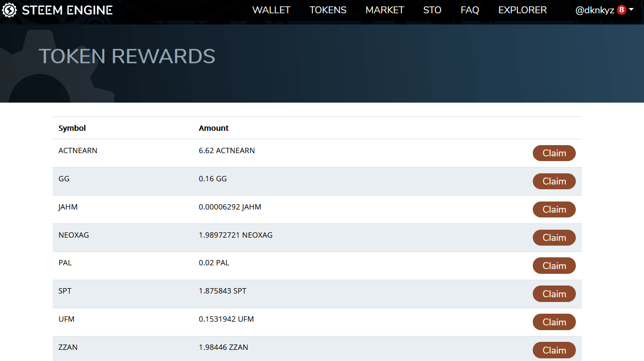Click the Steem Engine logo icon
Viewport: 644px width, 361px height.
click(10, 10)
